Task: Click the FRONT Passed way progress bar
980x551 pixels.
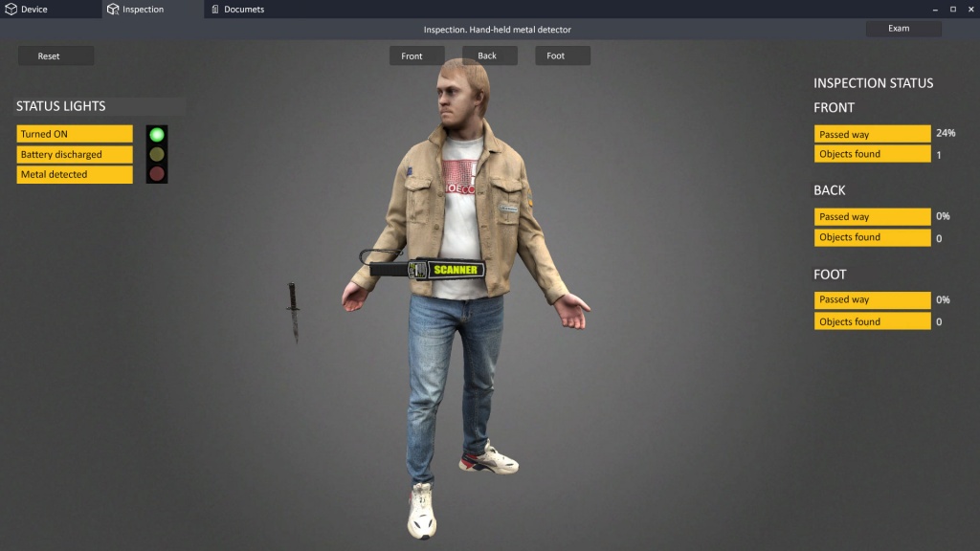Action: tap(871, 133)
